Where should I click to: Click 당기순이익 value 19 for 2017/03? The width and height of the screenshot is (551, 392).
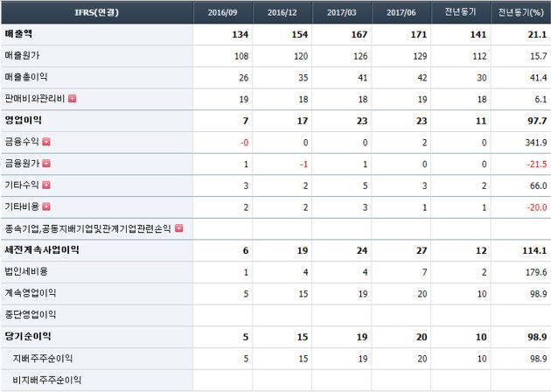[x=362, y=337]
